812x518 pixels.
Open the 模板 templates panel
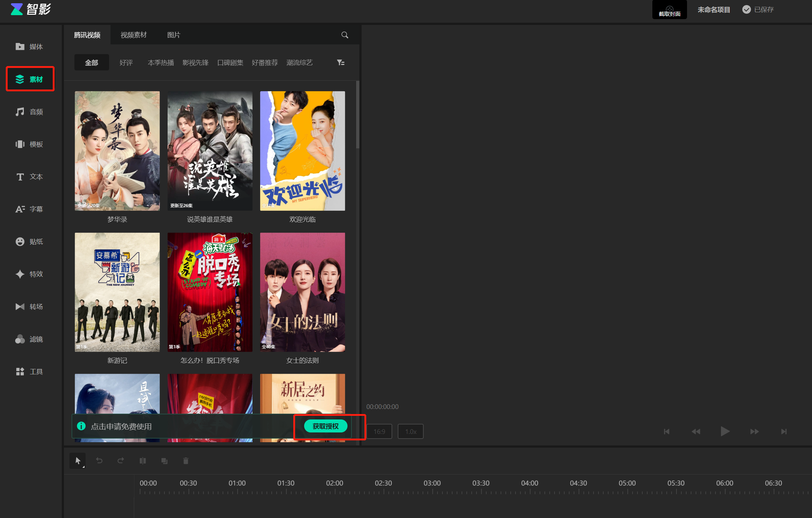29,144
